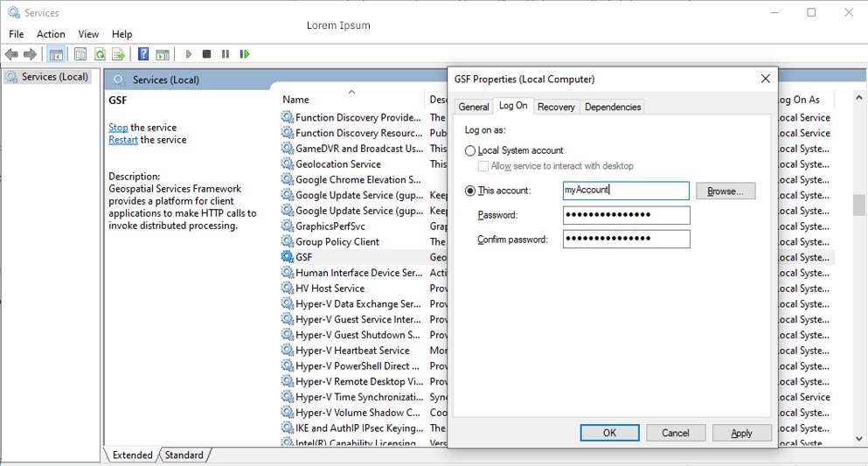Viewport: 868px width, 466px height.
Task: Click the Export List toolbar icon
Action: (118, 54)
